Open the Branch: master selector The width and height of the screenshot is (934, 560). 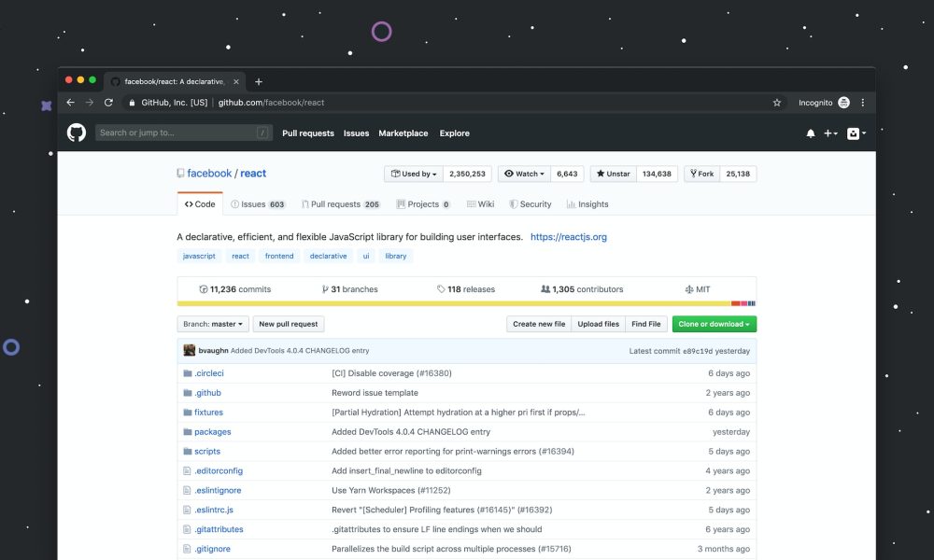click(213, 324)
